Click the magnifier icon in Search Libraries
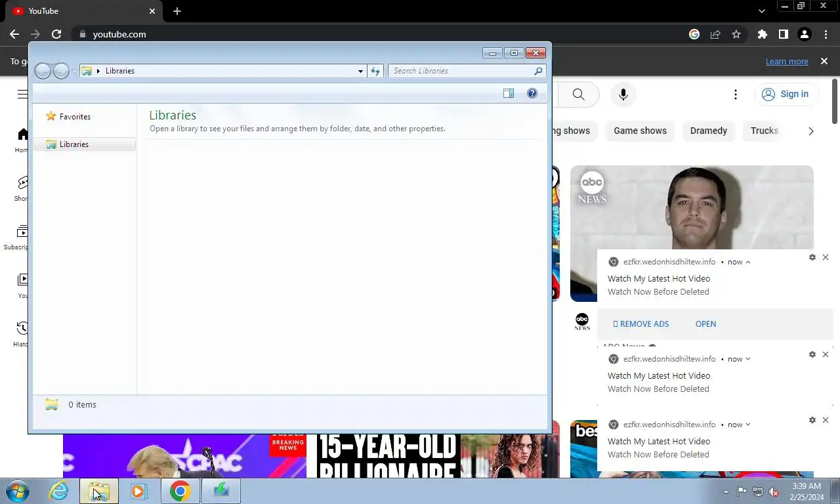840x504 pixels. (x=538, y=71)
